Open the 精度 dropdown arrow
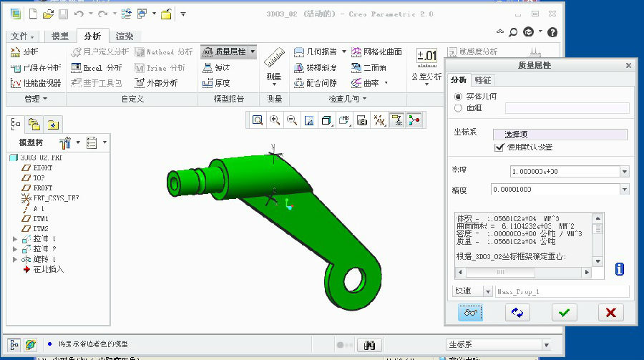 [x=625, y=190]
